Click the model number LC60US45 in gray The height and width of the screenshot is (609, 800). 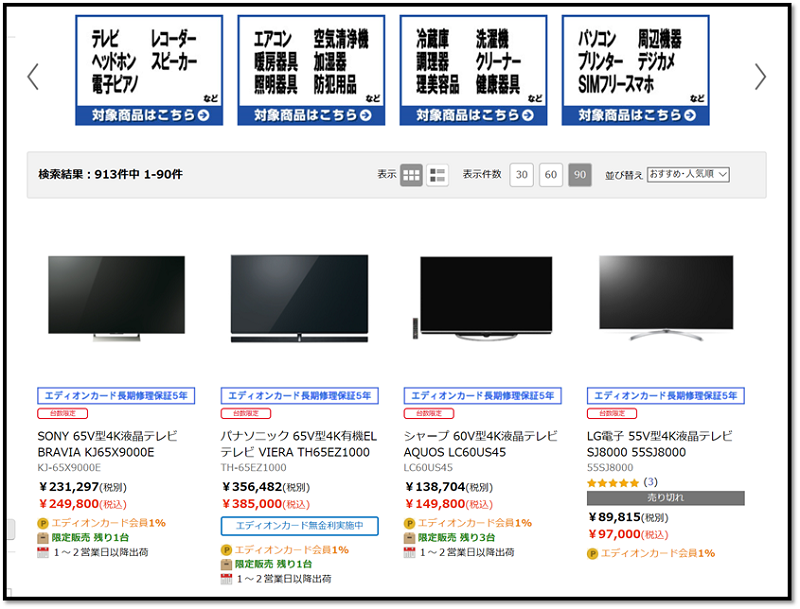coord(428,468)
